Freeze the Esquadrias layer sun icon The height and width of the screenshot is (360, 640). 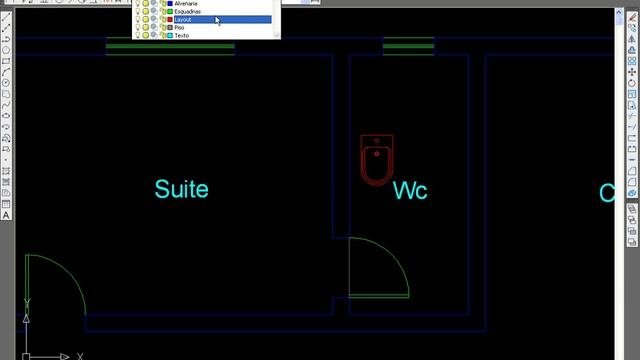click(x=145, y=11)
